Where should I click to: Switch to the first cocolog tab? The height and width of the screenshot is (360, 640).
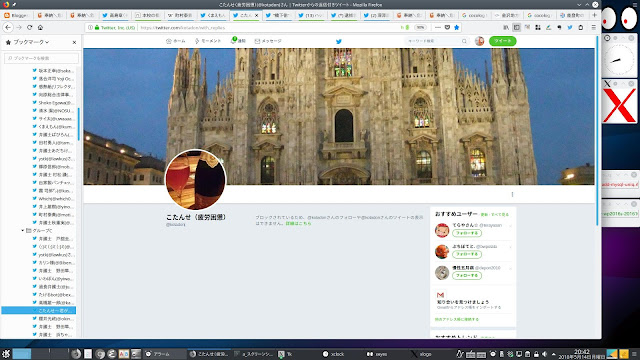pyautogui.click(x=474, y=16)
